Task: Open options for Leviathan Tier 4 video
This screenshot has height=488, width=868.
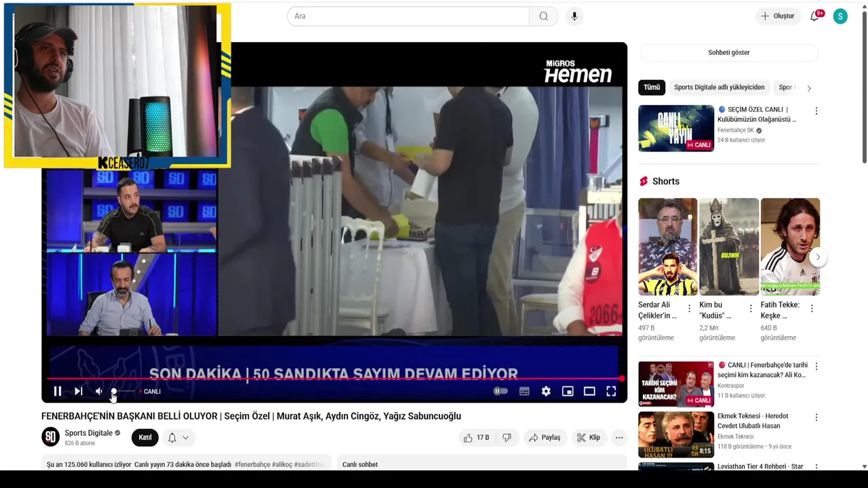Action: pos(816,468)
